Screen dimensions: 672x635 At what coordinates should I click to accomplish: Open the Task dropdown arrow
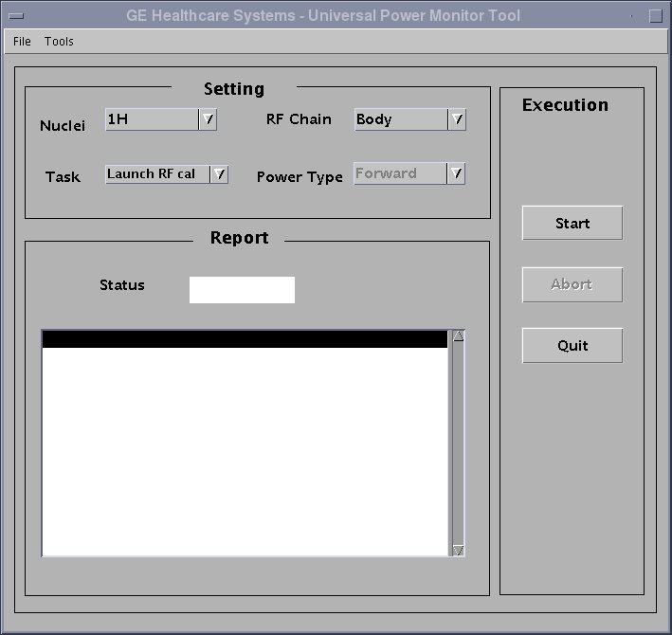(219, 174)
